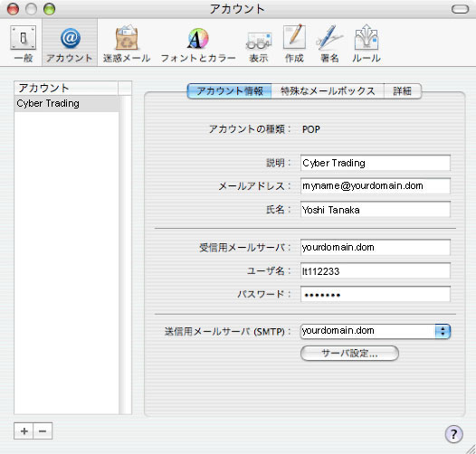Click the toolbar toggle pill in title bar
The image size is (476, 454).
(x=461, y=9)
